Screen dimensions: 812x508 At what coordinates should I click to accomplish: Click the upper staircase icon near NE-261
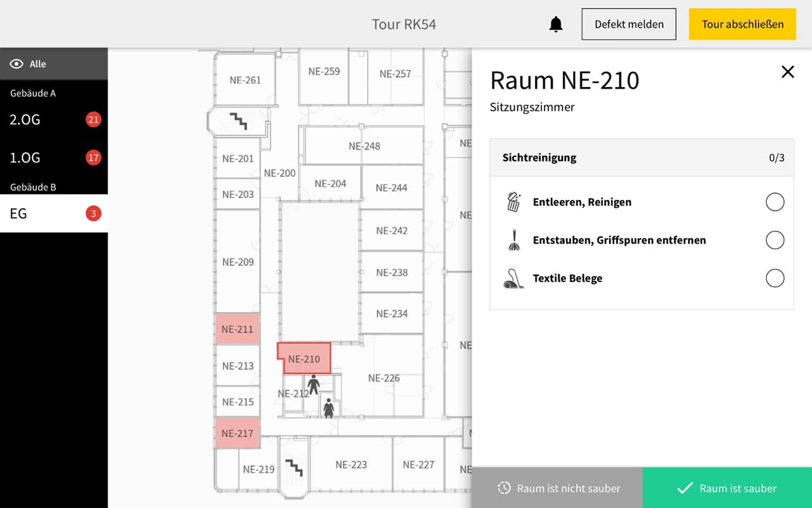238,120
